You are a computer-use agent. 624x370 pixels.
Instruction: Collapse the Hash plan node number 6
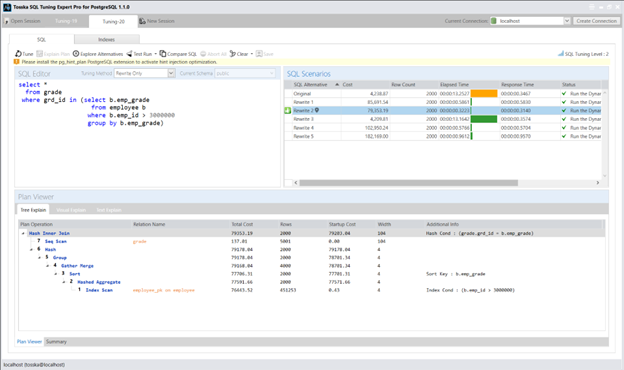pyautogui.click(x=31, y=249)
